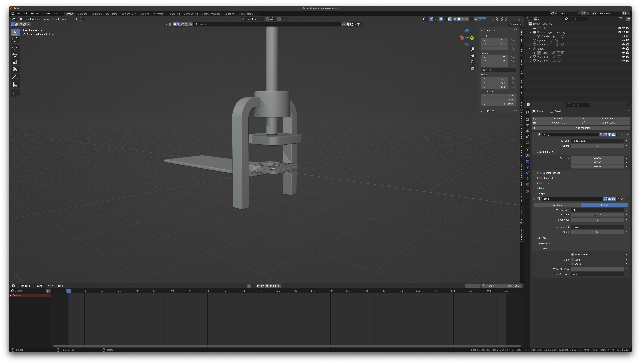The height and width of the screenshot is (364, 641).
Task: Enable the Constant Offset checkbox
Action: [x=540, y=173]
